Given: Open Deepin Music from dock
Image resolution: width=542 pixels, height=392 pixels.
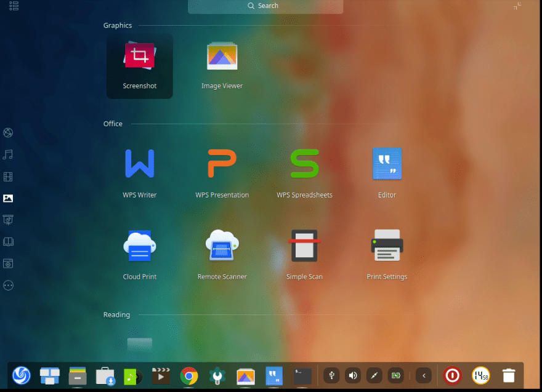Looking at the screenshot, I should pyautogui.click(x=133, y=377).
